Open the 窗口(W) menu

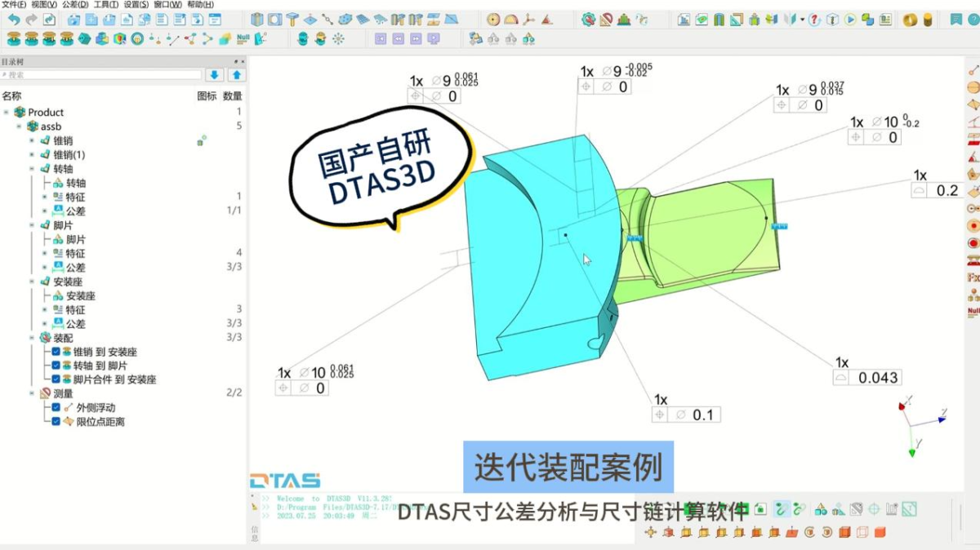tap(168, 5)
